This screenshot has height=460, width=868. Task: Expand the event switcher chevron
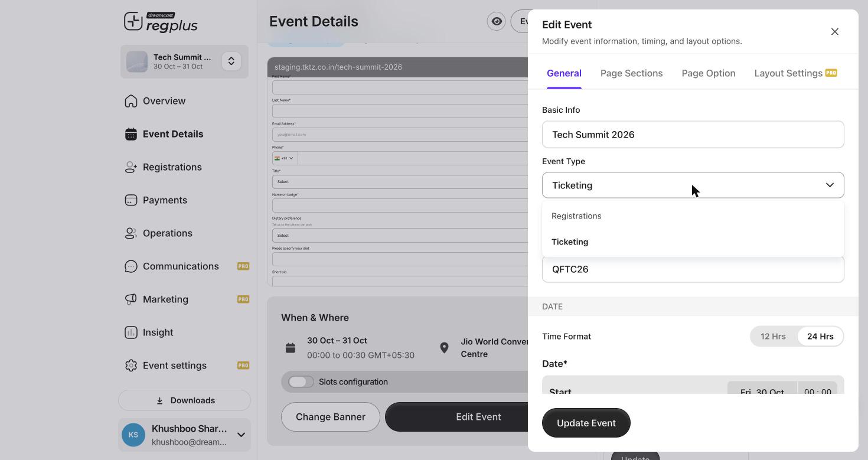tap(231, 61)
